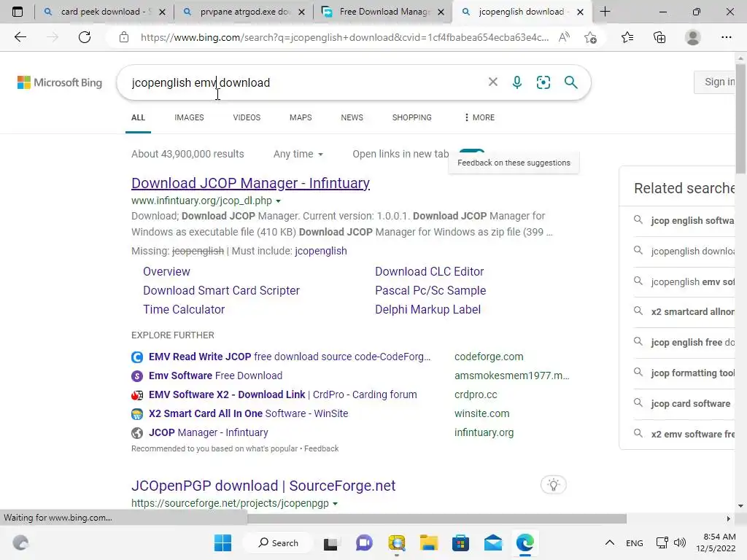Clear the search box with the X icon
Screen dimensions: 747x560
pos(493,82)
